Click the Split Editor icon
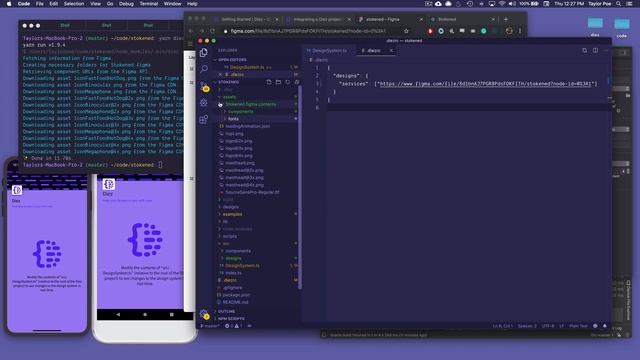640x360 pixels. coord(596,51)
